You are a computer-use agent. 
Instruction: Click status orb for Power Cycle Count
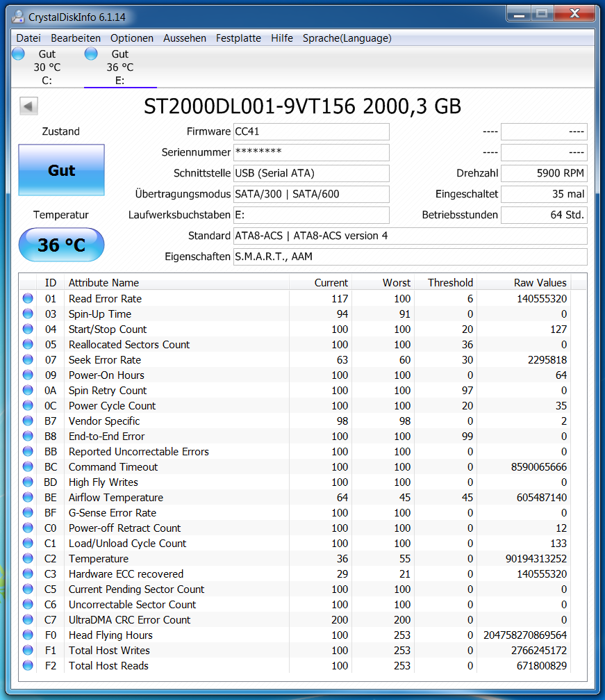click(x=28, y=405)
